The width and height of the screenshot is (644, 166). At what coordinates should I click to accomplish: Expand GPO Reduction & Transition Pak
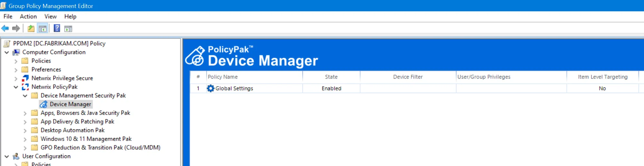pyautogui.click(x=25, y=148)
